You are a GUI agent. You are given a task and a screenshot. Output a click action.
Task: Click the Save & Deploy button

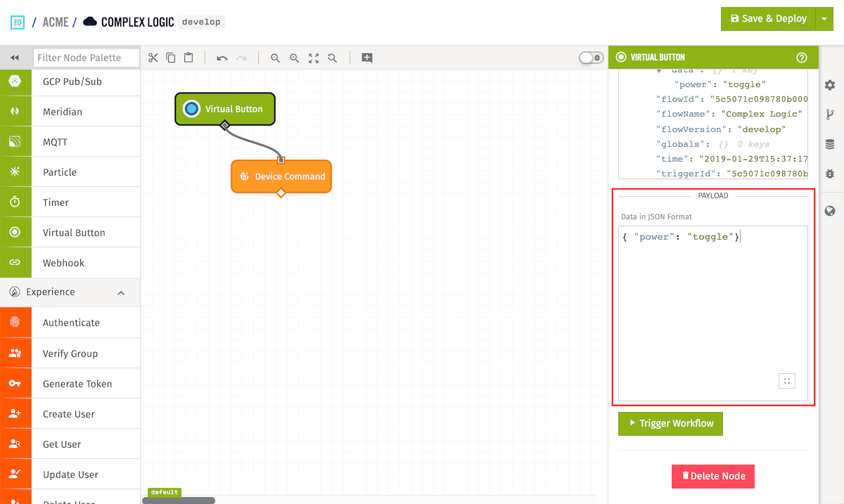(768, 19)
